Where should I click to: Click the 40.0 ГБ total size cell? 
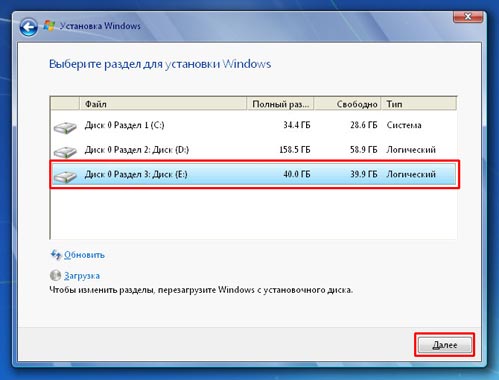click(x=297, y=174)
